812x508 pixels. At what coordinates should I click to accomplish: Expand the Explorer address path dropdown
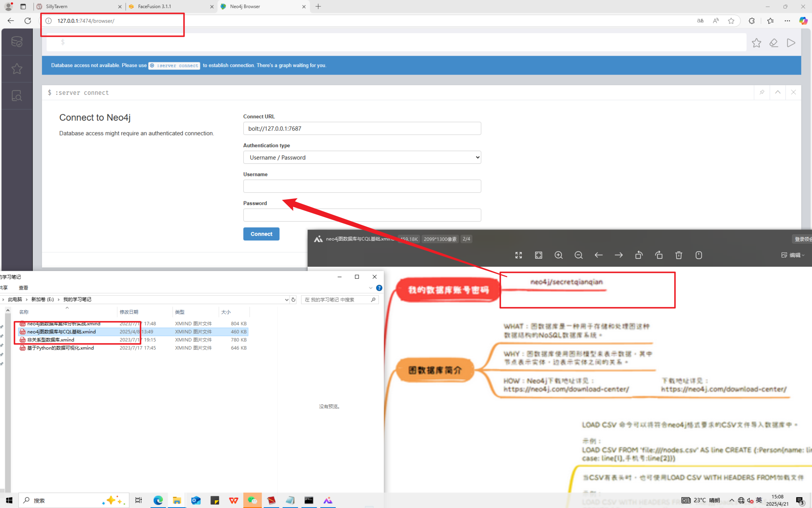pyautogui.click(x=286, y=300)
